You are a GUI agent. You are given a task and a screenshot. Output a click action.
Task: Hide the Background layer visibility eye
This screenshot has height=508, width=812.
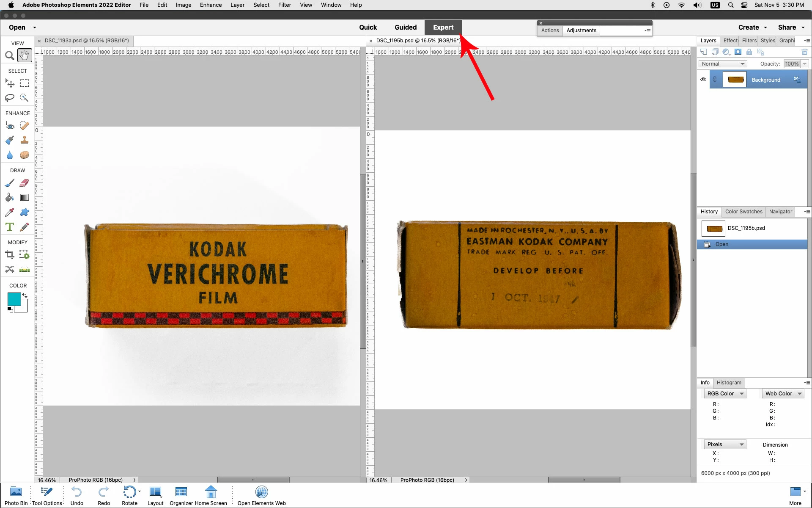pos(703,80)
